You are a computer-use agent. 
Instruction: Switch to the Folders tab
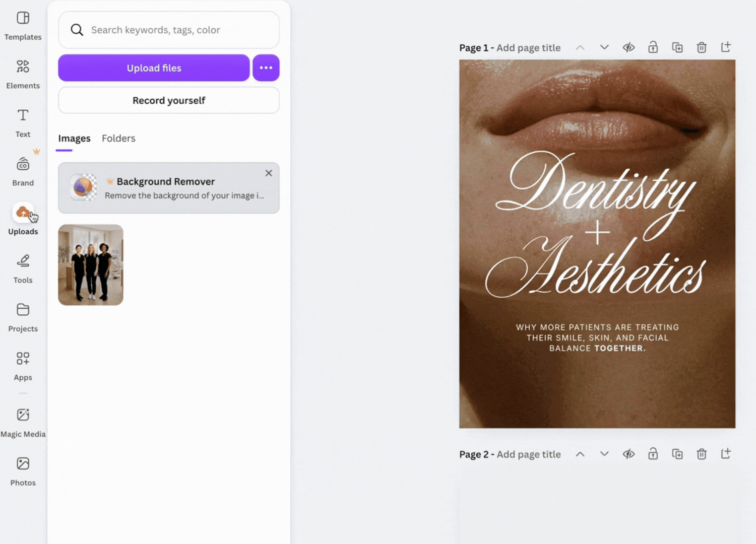click(118, 139)
